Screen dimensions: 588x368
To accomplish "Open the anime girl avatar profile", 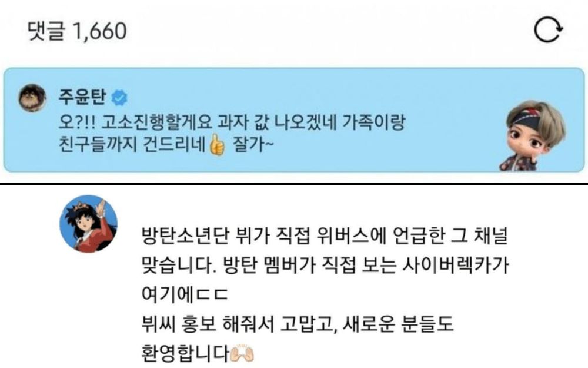I will click(x=89, y=224).
